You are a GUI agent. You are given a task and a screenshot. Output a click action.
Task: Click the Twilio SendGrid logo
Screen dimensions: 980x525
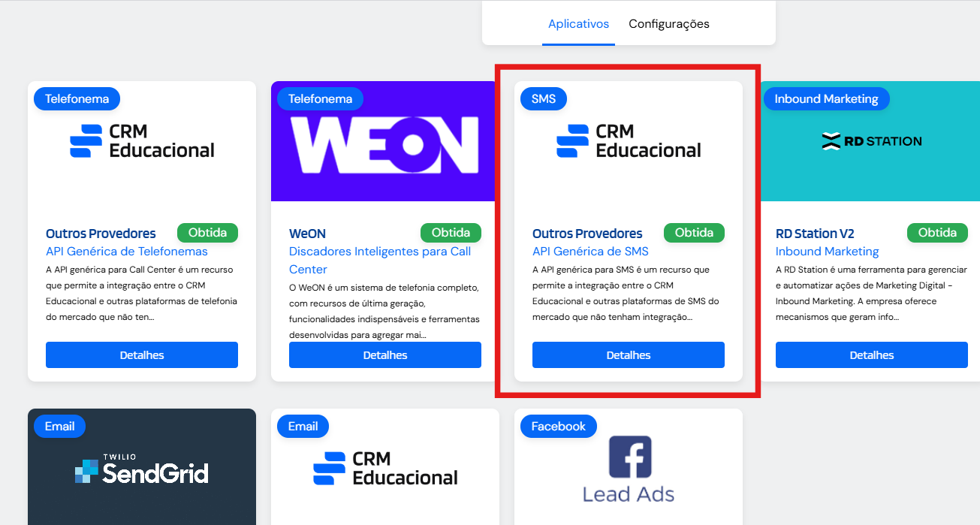click(141, 471)
